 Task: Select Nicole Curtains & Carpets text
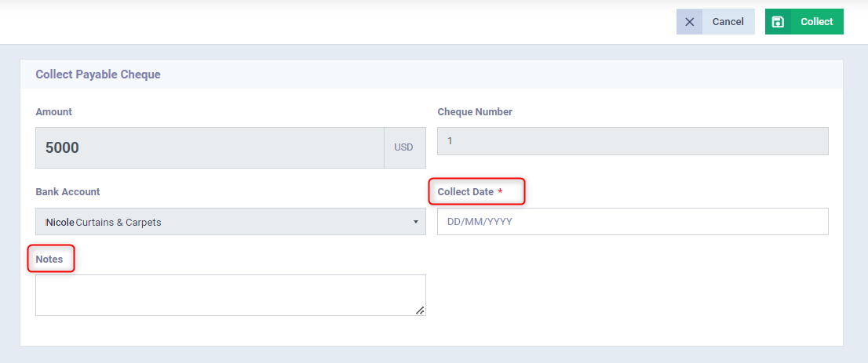pos(104,223)
